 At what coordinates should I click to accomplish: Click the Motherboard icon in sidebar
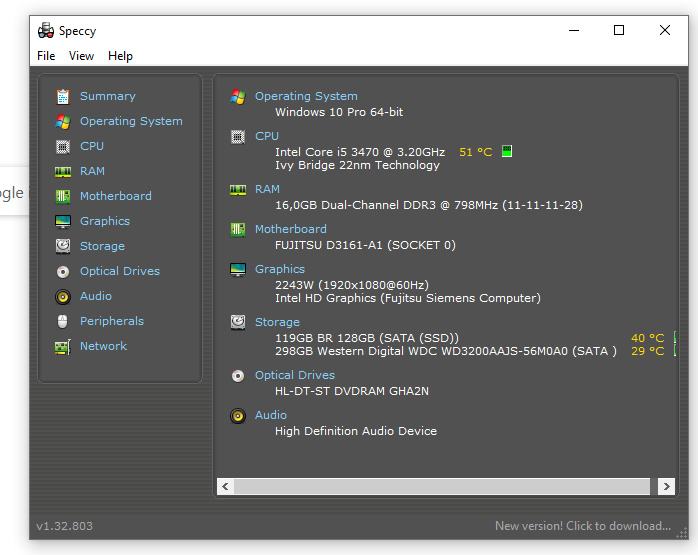pyautogui.click(x=63, y=196)
